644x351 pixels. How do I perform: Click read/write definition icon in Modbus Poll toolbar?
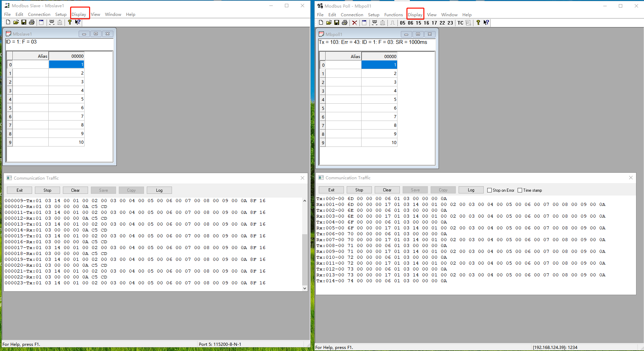click(364, 22)
